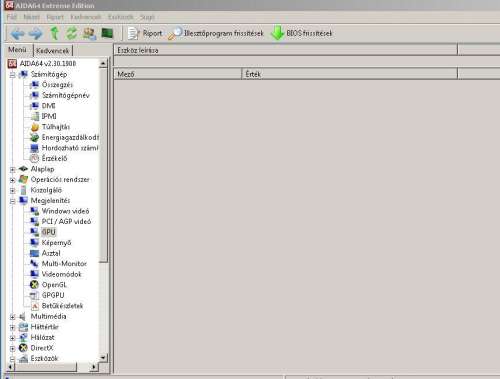Expand the Operációs rendszer branch
The image size is (500, 379).
[x=12, y=180]
